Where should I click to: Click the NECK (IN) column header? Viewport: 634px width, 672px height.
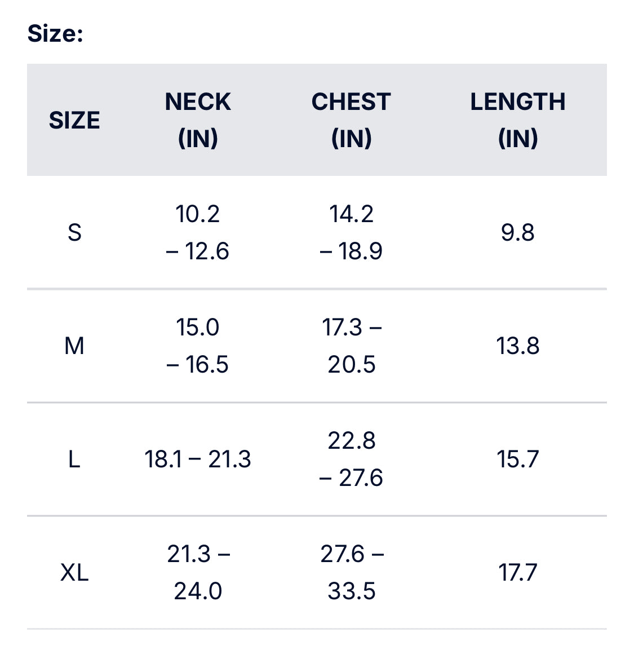point(198,120)
